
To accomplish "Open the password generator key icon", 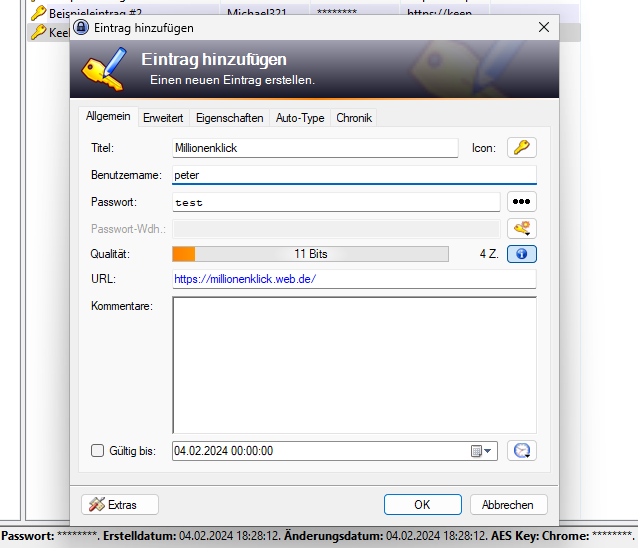I will pyautogui.click(x=522, y=228).
